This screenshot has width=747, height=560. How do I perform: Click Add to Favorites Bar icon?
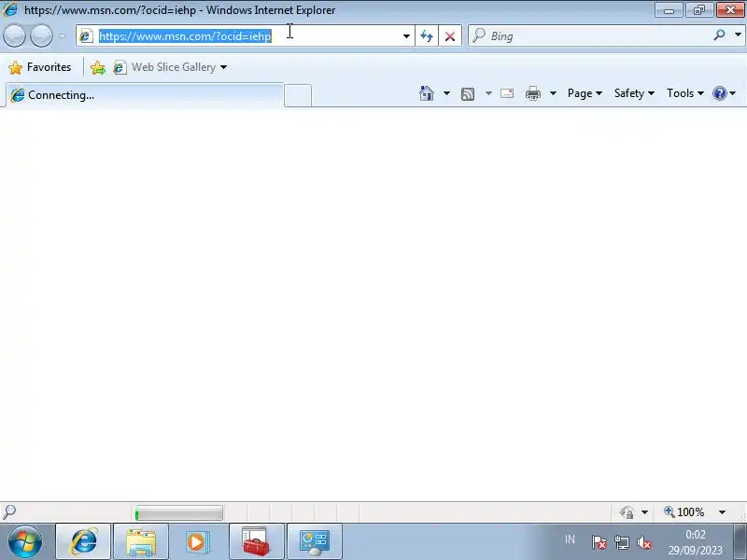click(98, 67)
